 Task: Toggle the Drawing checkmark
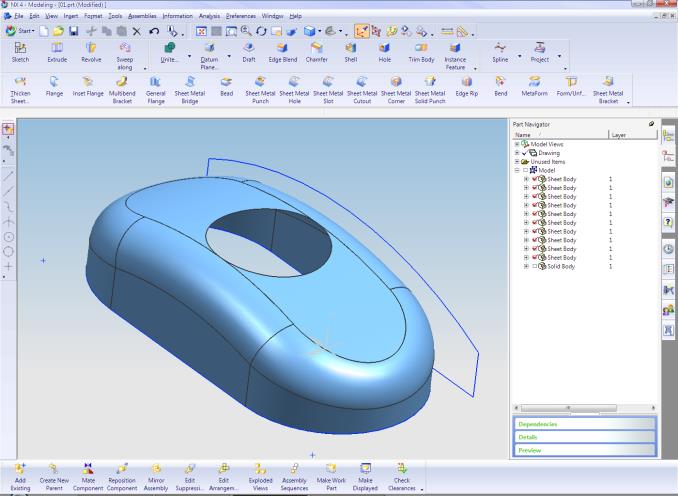pos(525,153)
